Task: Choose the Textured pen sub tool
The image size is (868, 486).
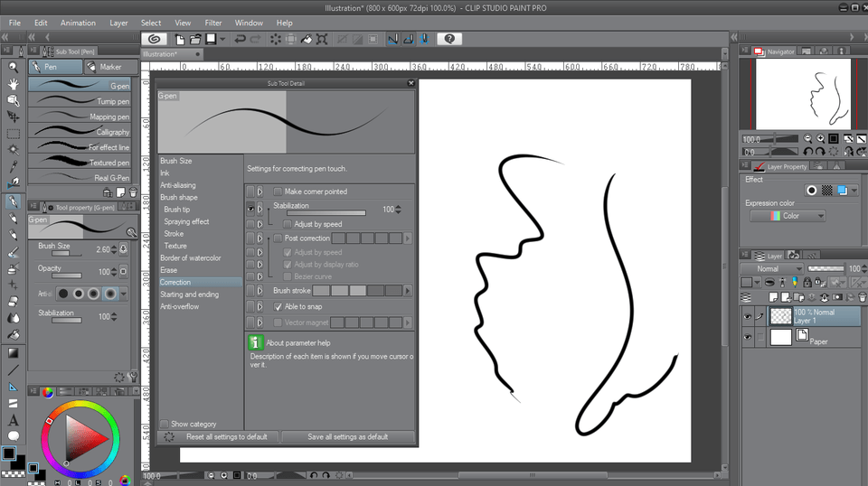Action: [80, 162]
